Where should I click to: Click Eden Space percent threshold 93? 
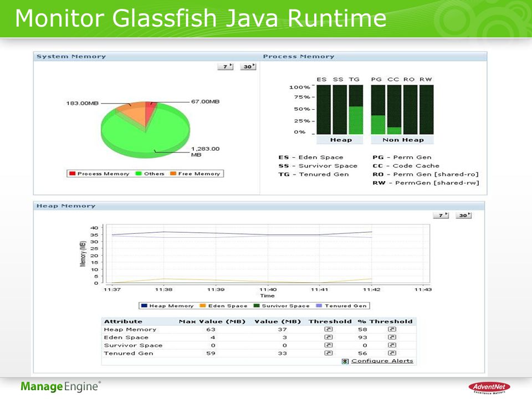tap(362, 337)
